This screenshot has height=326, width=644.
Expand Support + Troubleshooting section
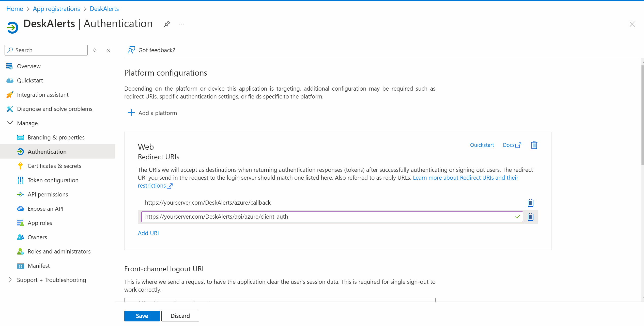point(10,280)
